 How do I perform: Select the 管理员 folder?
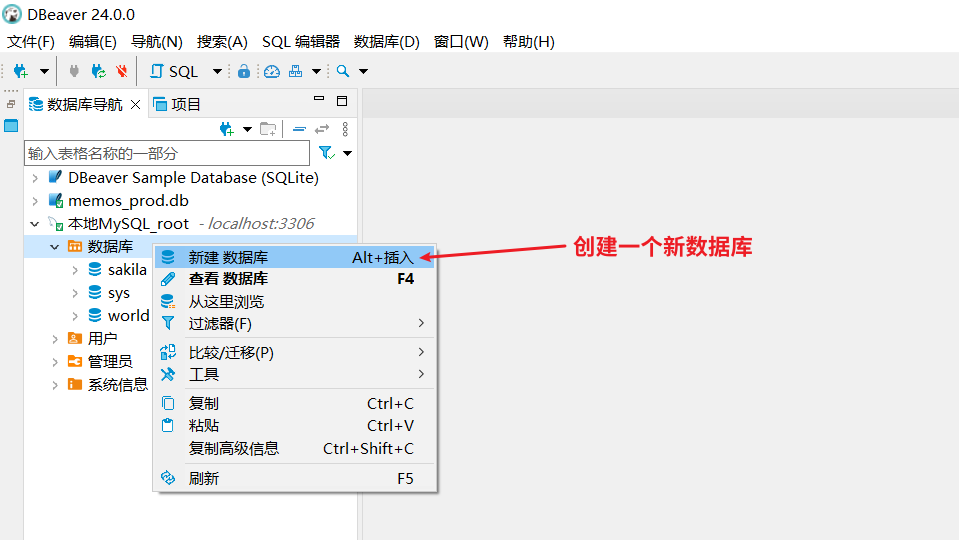(110, 361)
